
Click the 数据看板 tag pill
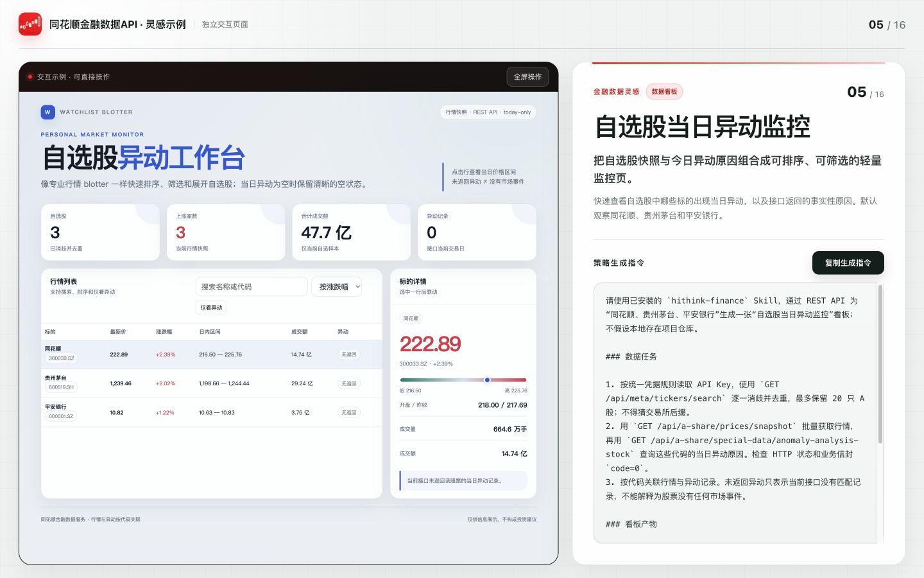pos(664,92)
